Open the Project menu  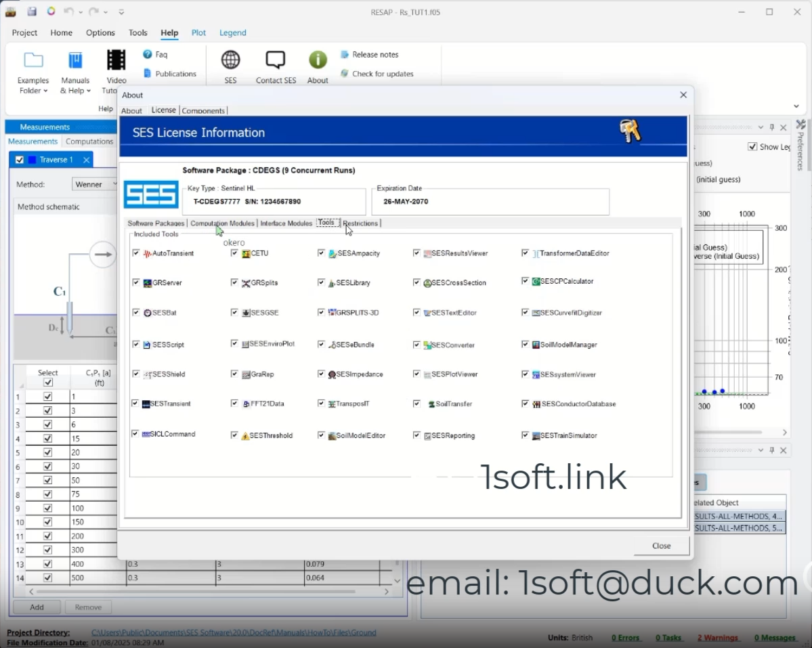[24, 33]
